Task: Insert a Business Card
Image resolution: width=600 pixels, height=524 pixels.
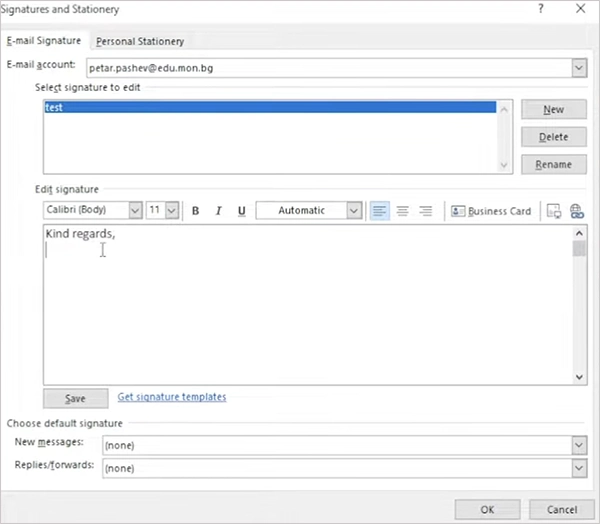Action: (491, 211)
